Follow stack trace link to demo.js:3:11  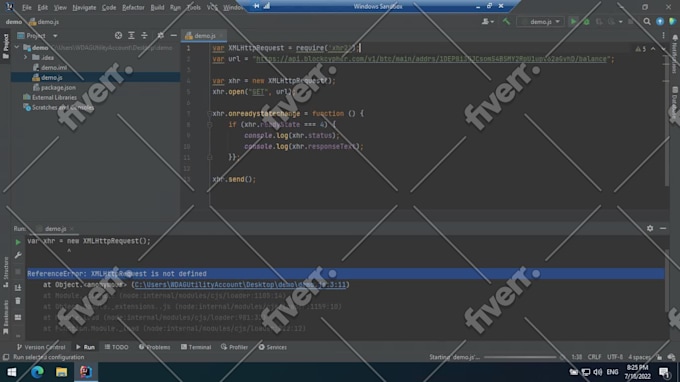[240, 285]
